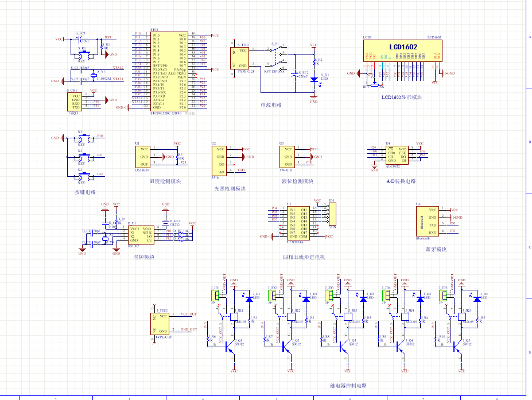Screen dimensions: 532x400
Task: Click the 电源电路 section label
Action: click(271, 105)
